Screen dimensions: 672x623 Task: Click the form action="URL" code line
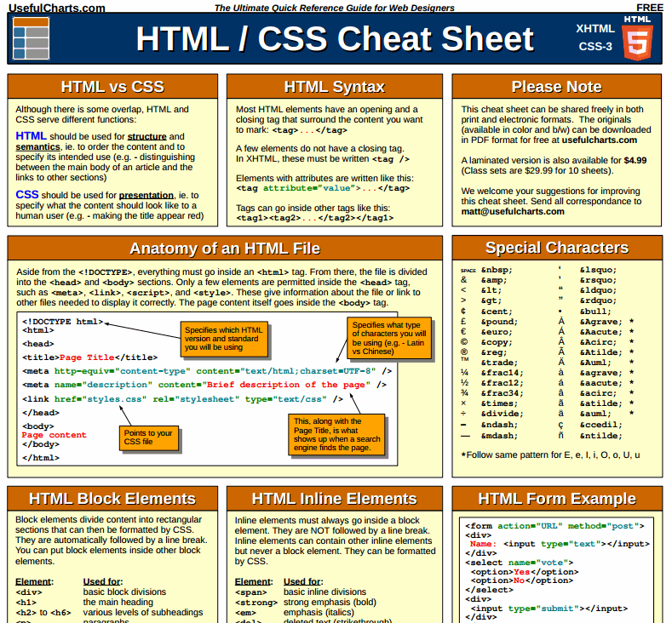point(554,526)
